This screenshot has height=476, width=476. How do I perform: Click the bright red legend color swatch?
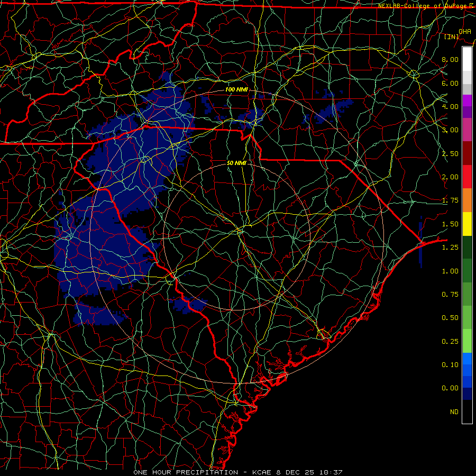pos(467,177)
